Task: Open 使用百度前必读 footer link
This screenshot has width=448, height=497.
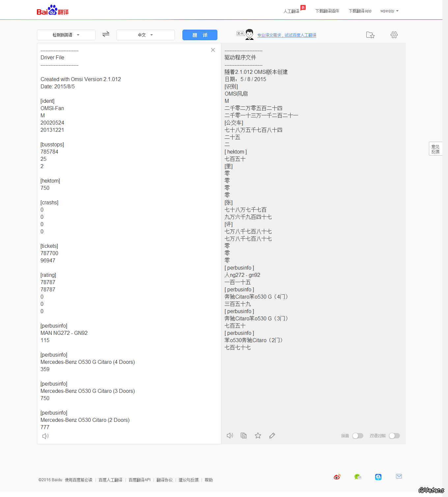Action: tap(79, 480)
